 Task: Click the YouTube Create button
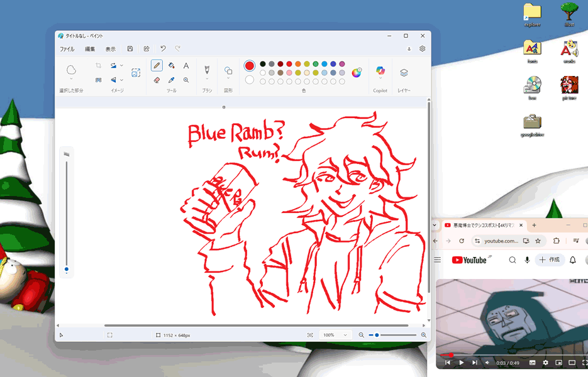pyautogui.click(x=549, y=260)
